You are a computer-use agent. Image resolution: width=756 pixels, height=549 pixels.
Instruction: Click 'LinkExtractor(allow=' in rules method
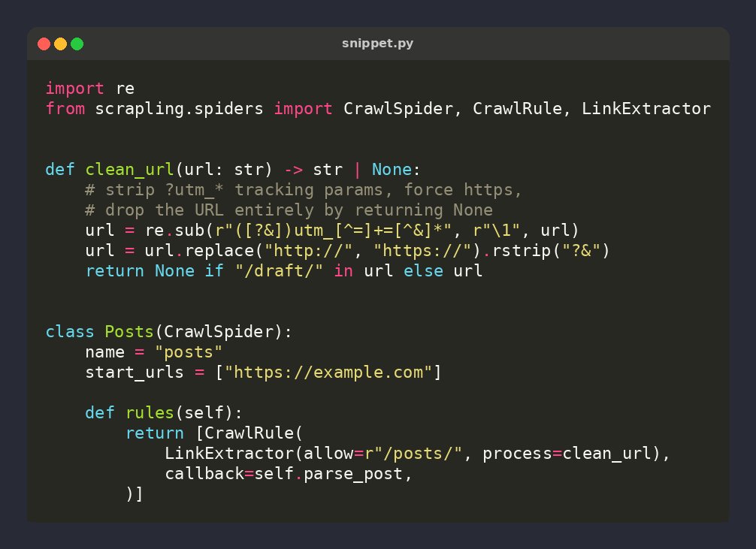pyautogui.click(x=264, y=453)
